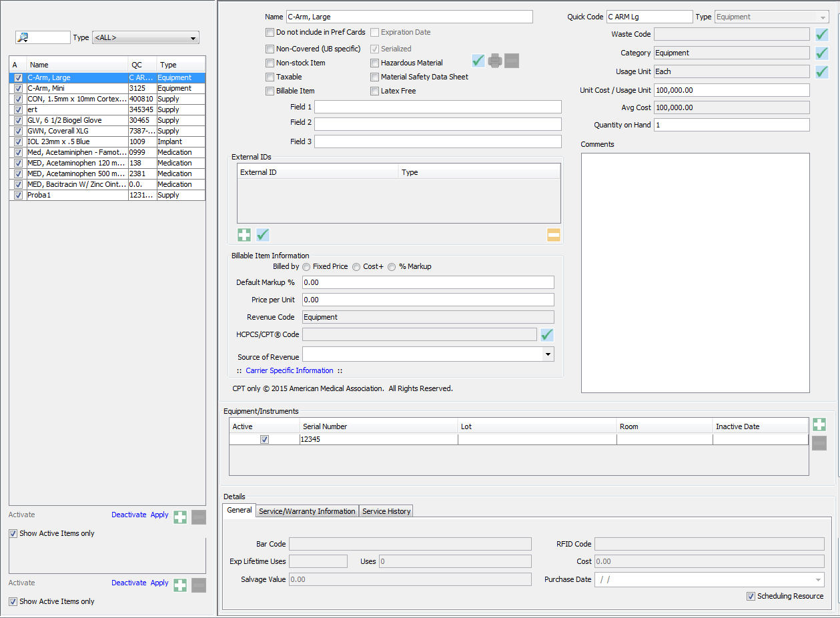Image resolution: width=840 pixels, height=618 pixels.
Task: Open the Service History tab
Action: coord(386,511)
